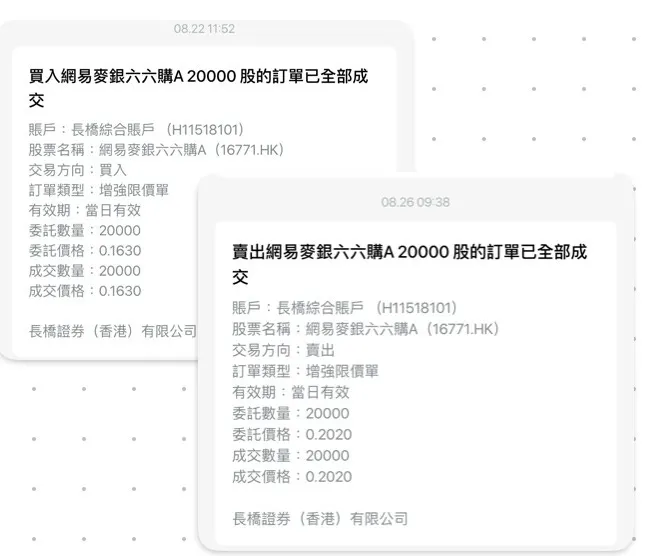Click 交易方向：賣出 line
647x556 pixels.
coord(283,350)
